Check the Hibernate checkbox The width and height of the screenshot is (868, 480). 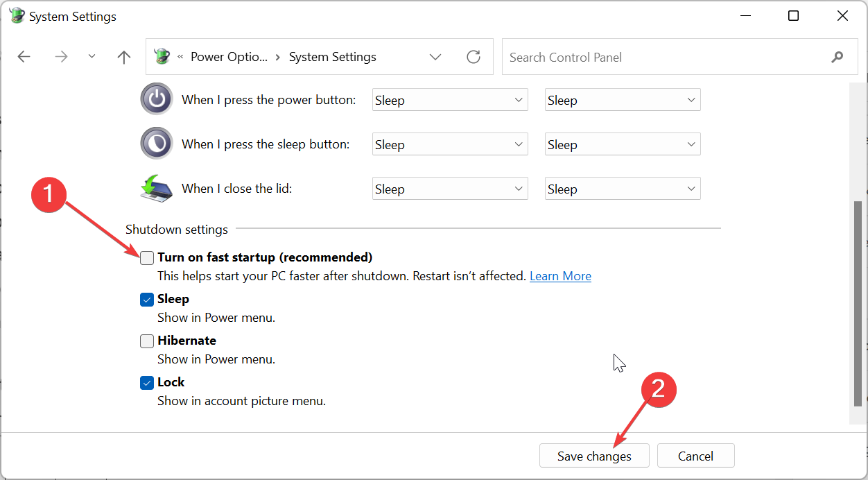point(147,341)
